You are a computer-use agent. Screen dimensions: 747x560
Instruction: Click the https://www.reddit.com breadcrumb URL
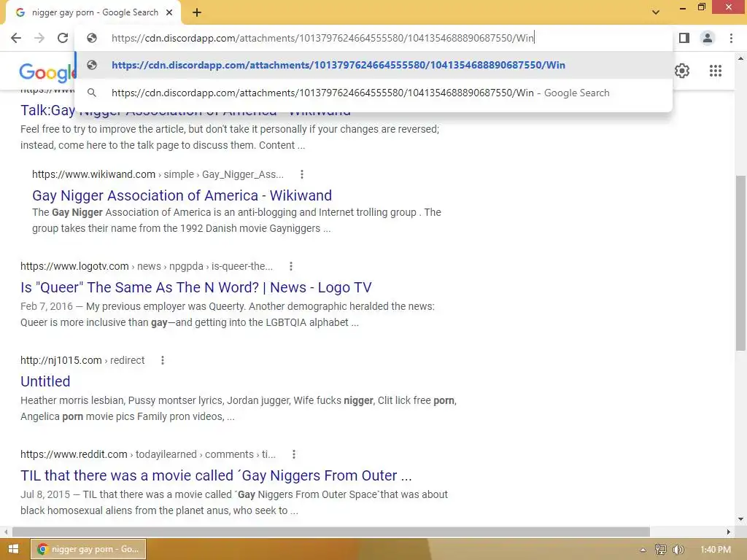pos(74,454)
